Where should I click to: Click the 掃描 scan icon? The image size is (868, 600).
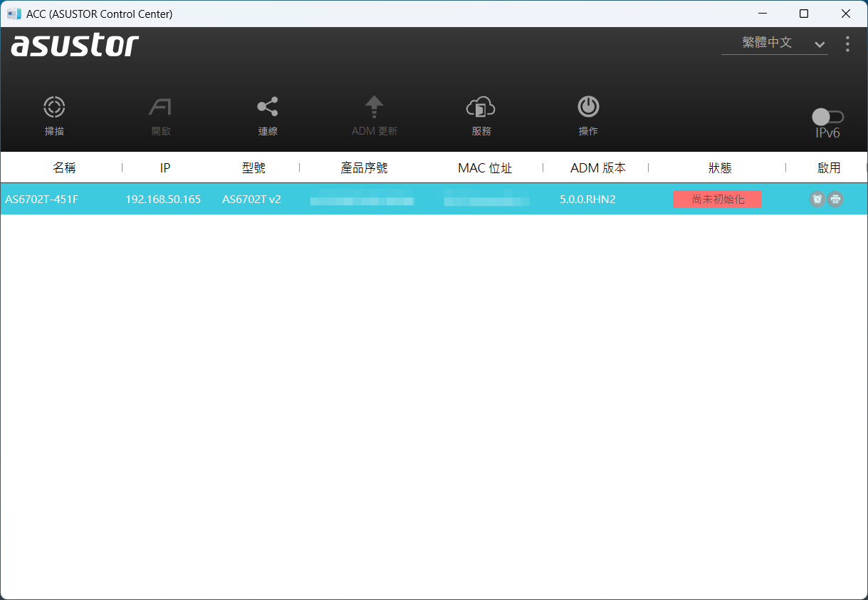click(54, 108)
